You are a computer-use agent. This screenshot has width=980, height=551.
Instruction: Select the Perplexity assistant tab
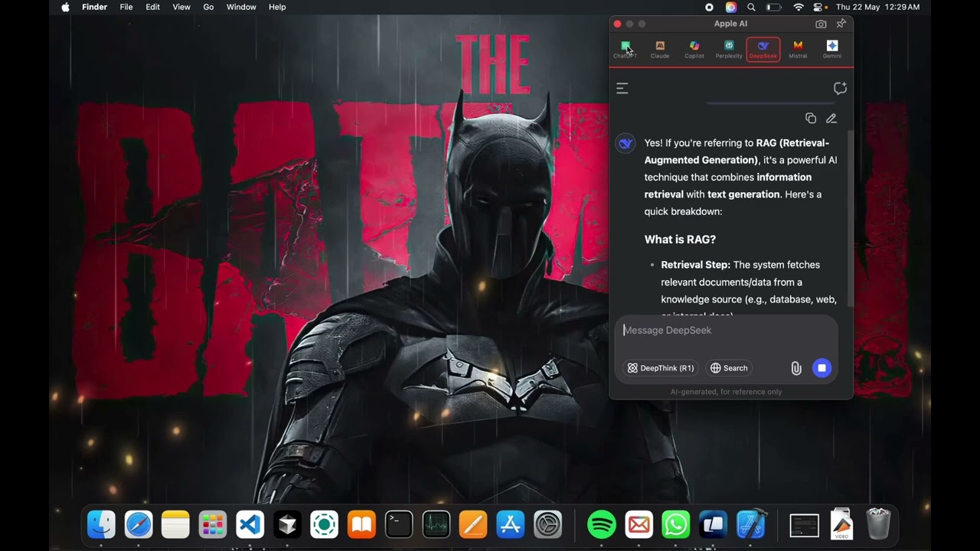click(729, 50)
